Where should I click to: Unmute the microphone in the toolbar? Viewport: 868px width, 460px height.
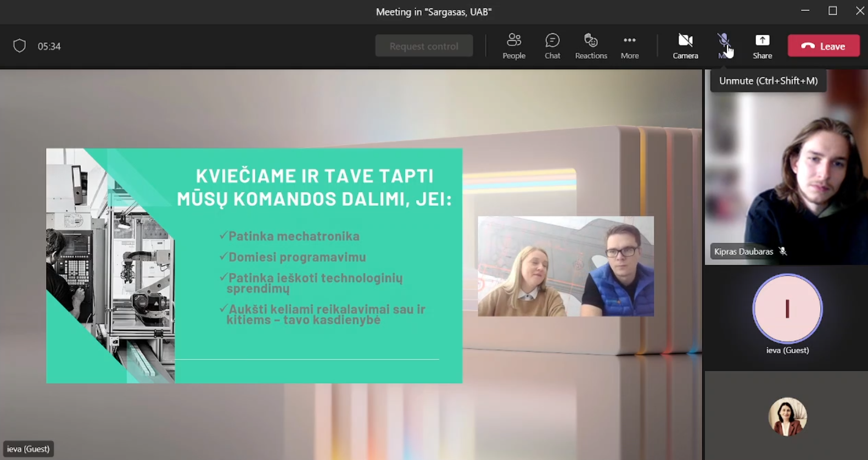(x=724, y=41)
